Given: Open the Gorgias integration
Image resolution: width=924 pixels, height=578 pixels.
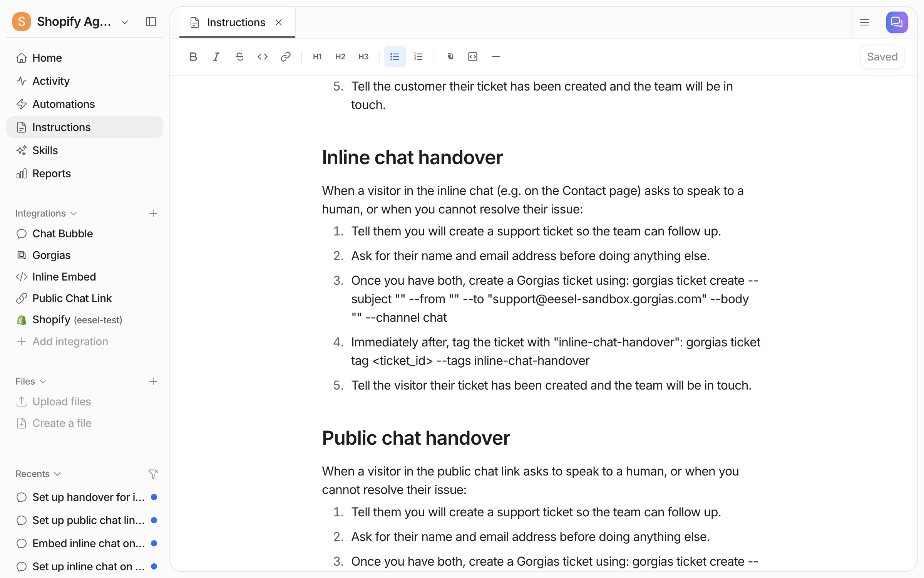Looking at the screenshot, I should click(85, 255).
